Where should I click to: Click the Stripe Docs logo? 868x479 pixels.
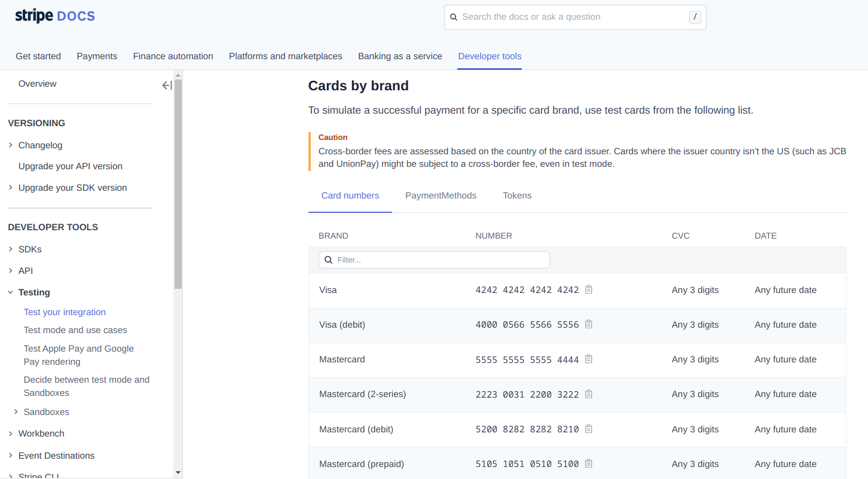point(55,16)
